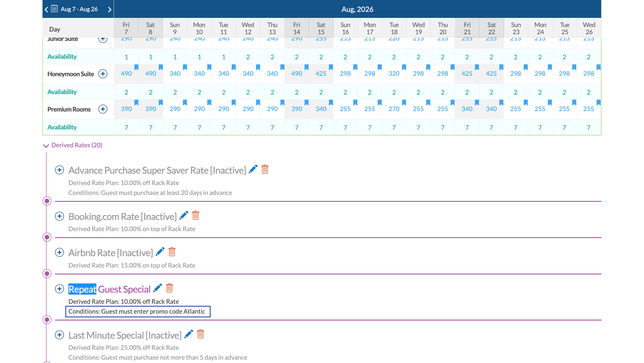This screenshot has height=363, width=644.
Task: Click bookmark flag on Premium Rooms Sun 23
Action: pyautogui.click(x=525, y=102)
